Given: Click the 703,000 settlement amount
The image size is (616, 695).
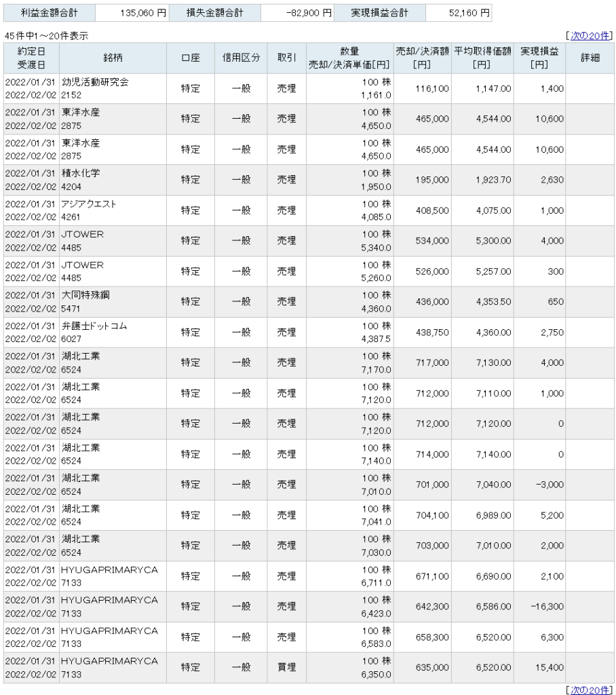Looking at the screenshot, I should click(432, 546).
